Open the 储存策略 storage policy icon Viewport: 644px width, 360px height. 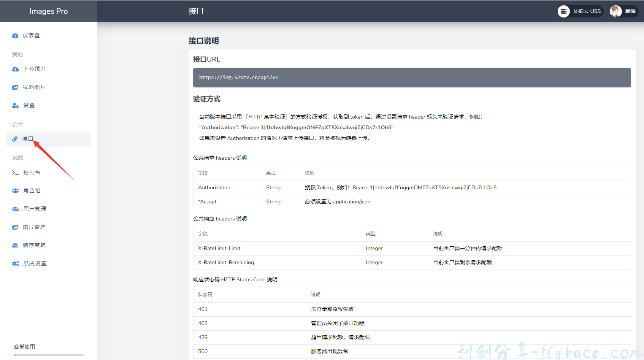pos(15,245)
